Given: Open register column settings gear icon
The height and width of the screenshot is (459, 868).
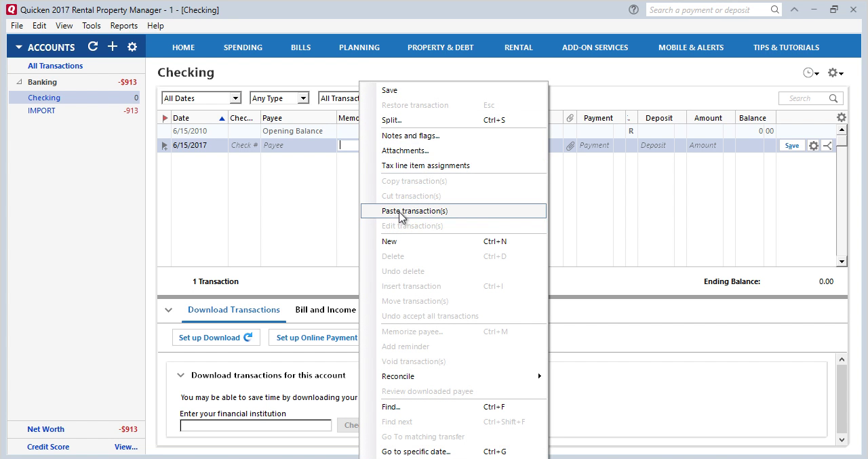Looking at the screenshot, I should [x=842, y=117].
